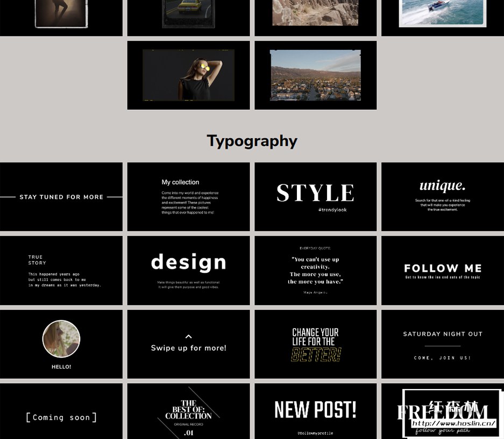Choose the FOLLOW ME title card
The image size is (504, 439).
(443, 270)
